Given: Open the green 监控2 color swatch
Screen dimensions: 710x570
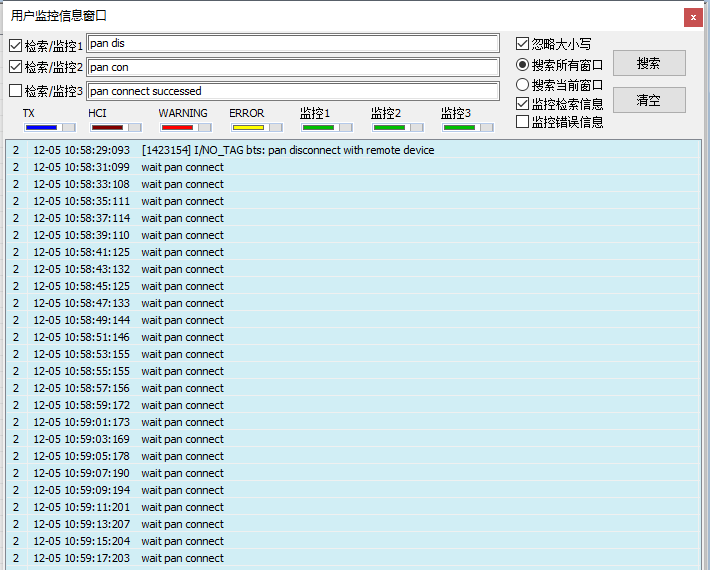Looking at the screenshot, I should tap(389, 128).
